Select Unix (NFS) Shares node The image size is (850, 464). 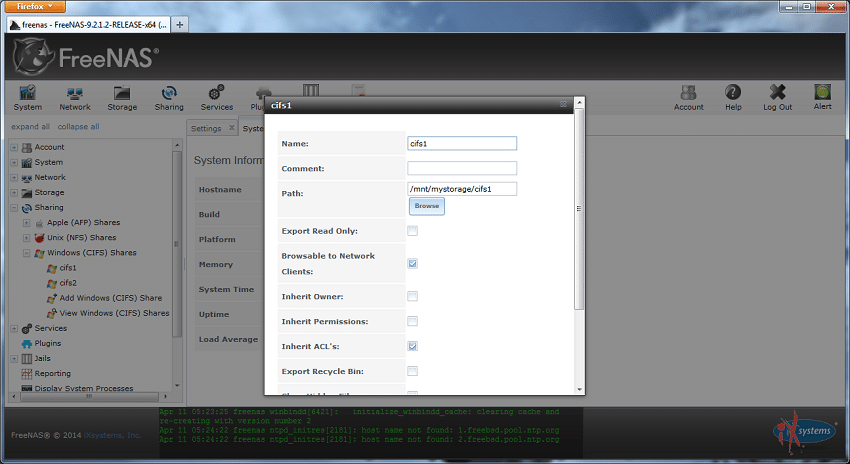pyautogui.click(x=81, y=237)
